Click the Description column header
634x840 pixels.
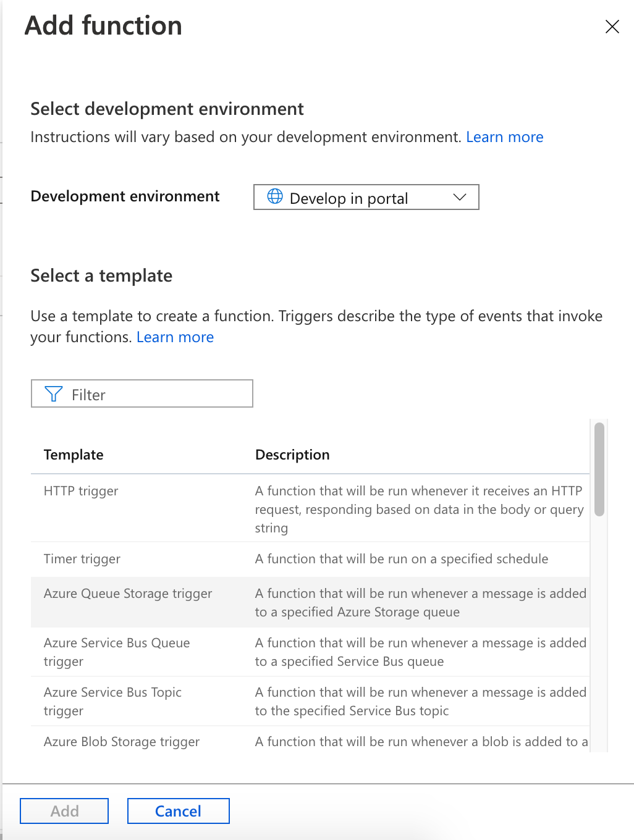tap(292, 455)
